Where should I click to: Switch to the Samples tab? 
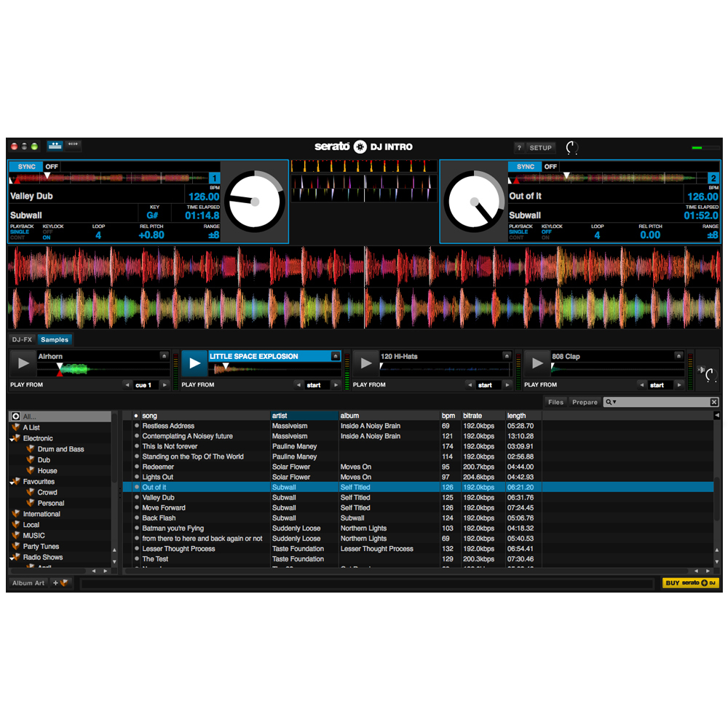tap(55, 339)
